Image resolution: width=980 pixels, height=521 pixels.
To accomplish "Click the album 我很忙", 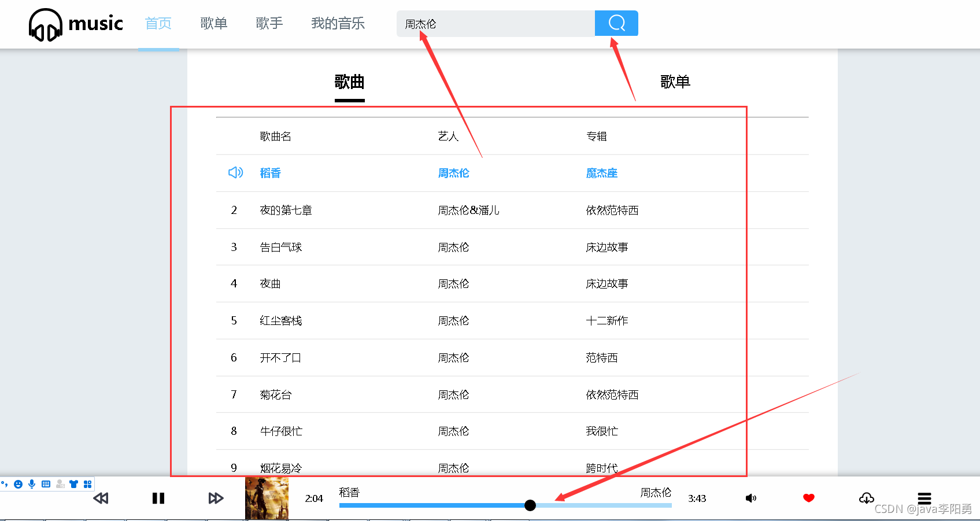I will (601, 431).
